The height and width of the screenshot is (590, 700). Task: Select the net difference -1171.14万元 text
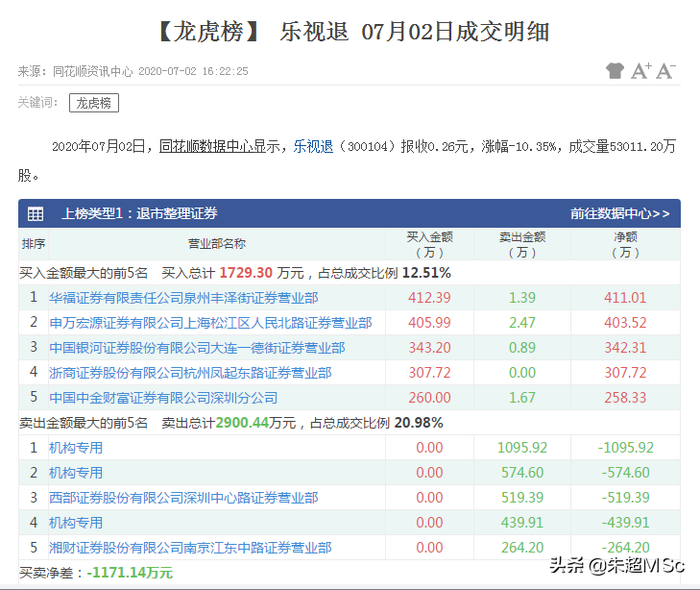pos(130,573)
